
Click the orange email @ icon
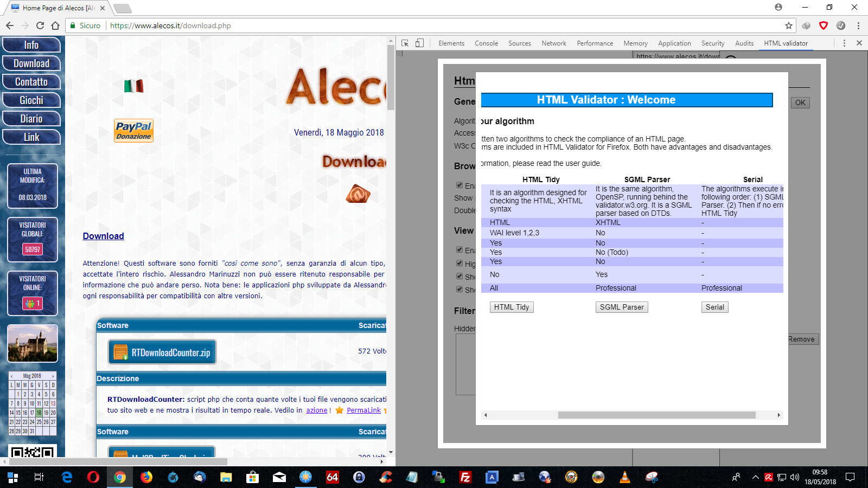(358, 194)
